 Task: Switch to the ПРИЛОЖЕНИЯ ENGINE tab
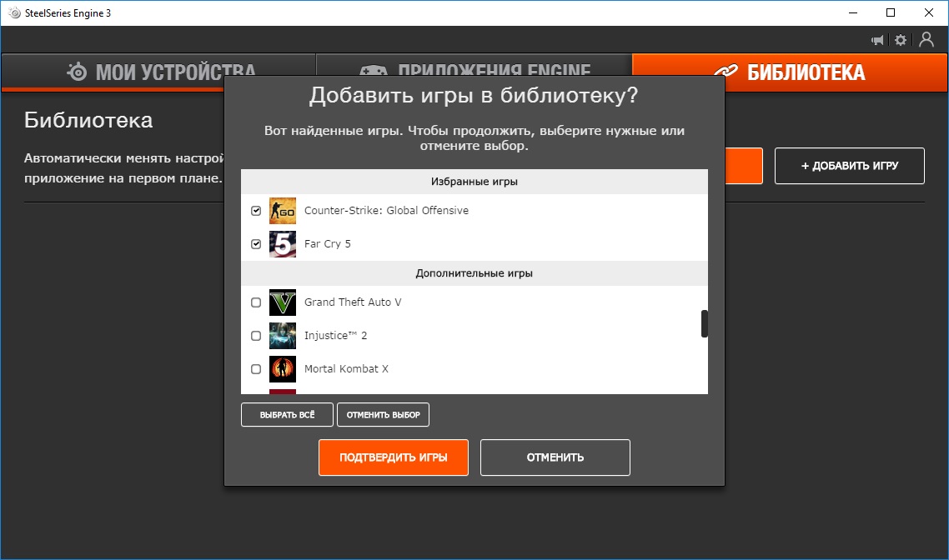[474, 65]
